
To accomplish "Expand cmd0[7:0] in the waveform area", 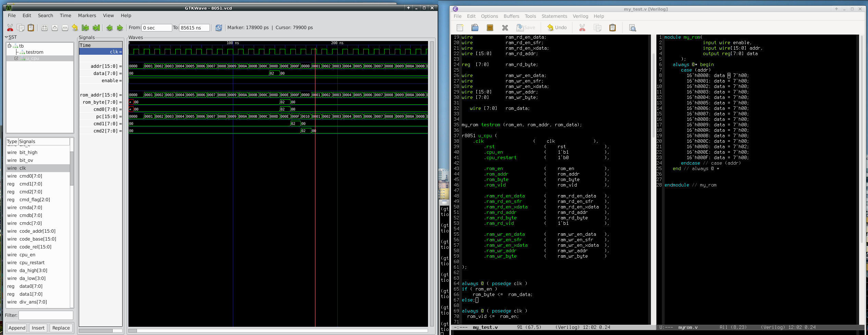I will pyautogui.click(x=130, y=109).
